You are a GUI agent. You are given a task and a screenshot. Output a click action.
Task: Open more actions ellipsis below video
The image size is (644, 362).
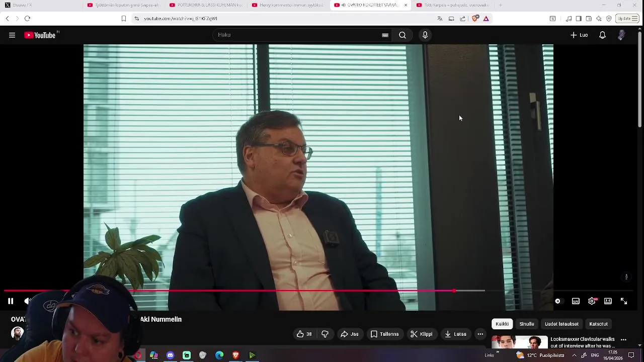pos(480,334)
